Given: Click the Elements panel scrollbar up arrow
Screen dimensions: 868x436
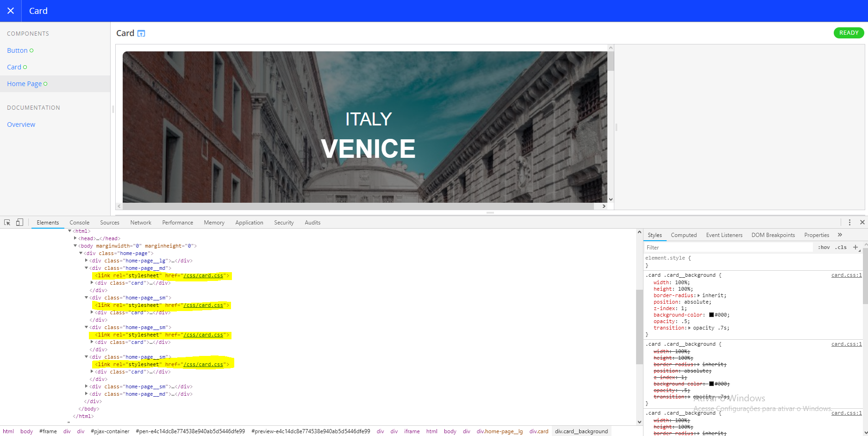Looking at the screenshot, I should coord(639,232).
